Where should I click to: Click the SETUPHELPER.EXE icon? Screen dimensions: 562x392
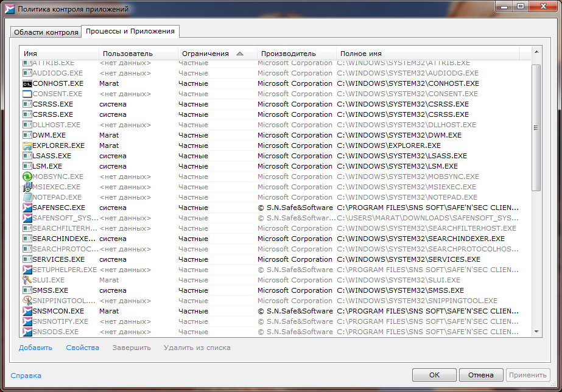(x=27, y=270)
